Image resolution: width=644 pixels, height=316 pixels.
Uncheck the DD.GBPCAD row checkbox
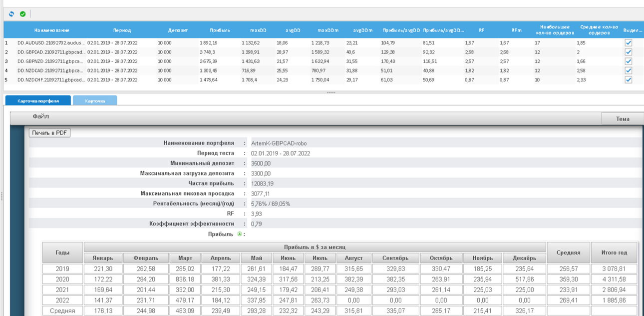pos(628,52)
